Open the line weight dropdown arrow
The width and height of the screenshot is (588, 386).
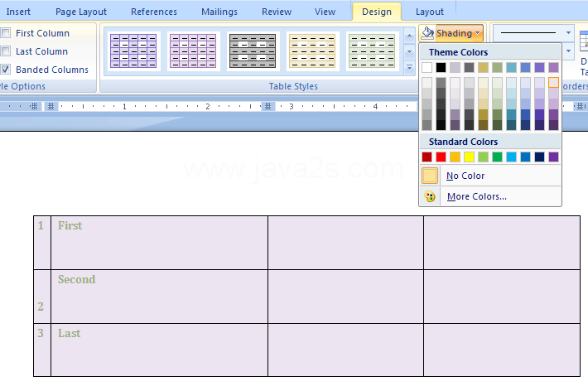click(568, 51)
